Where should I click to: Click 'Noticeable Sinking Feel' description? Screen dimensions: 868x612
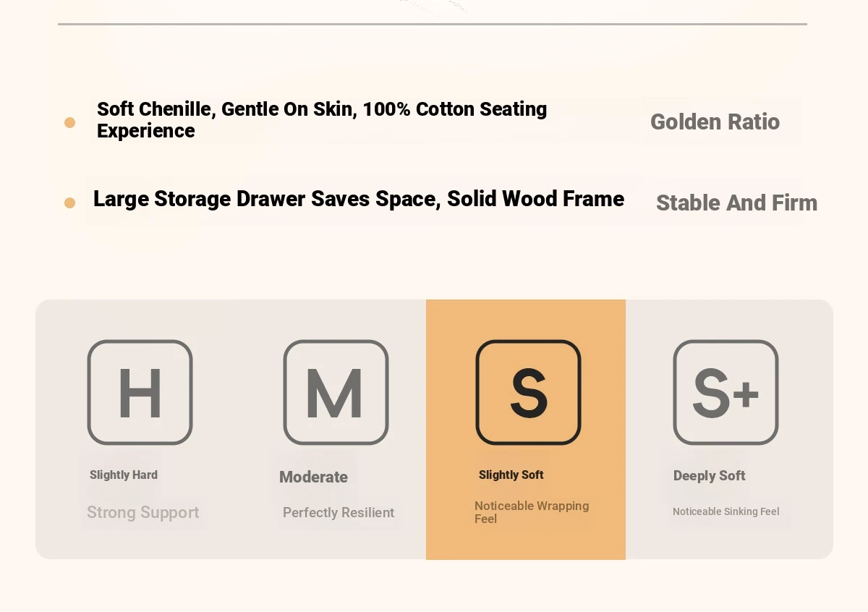(726, 511)
